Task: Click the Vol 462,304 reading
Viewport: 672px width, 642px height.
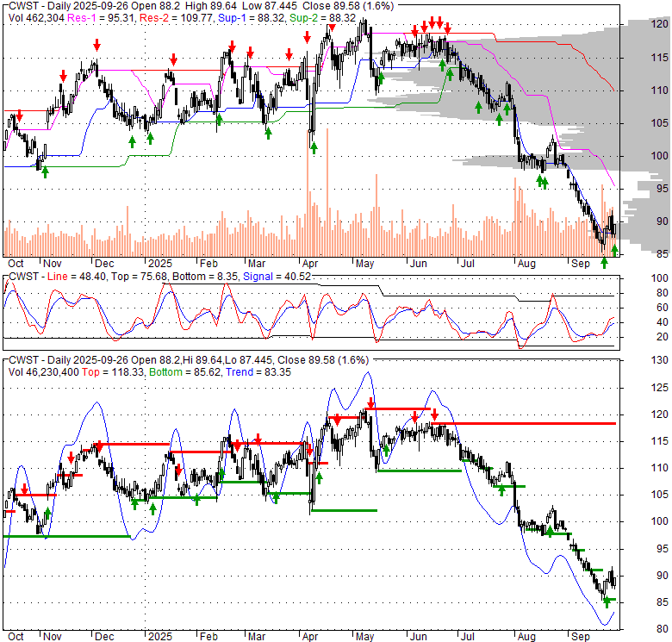Action: point(36,18)
